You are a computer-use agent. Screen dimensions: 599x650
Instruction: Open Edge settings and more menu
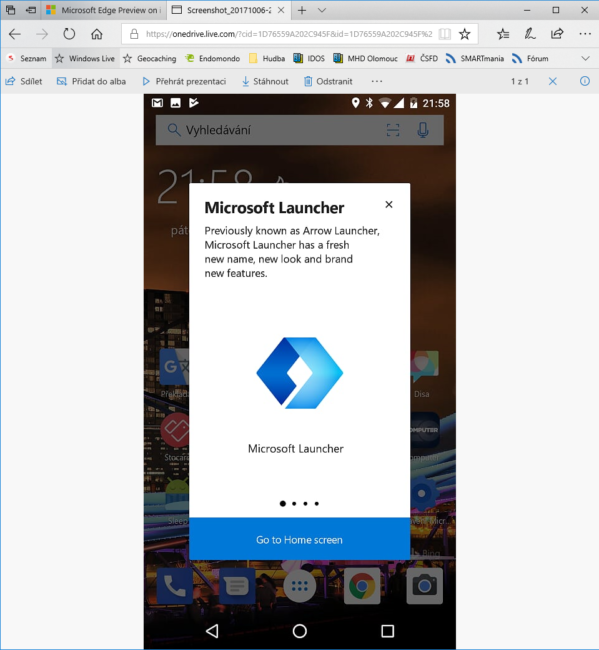[585, 34]
